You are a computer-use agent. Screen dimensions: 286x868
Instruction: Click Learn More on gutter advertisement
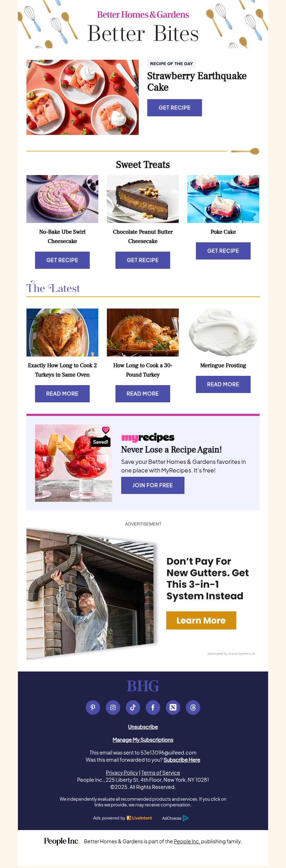[x=201, y=620]
